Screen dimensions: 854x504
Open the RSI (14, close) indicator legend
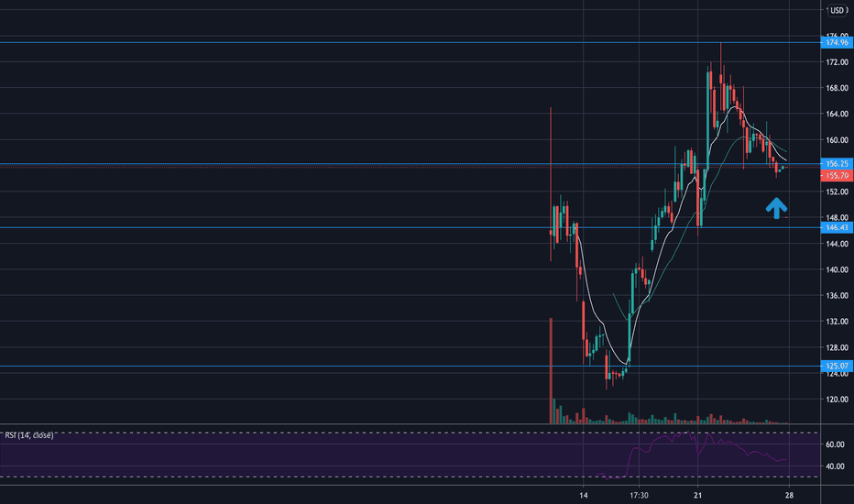click(x=29, y=435)
